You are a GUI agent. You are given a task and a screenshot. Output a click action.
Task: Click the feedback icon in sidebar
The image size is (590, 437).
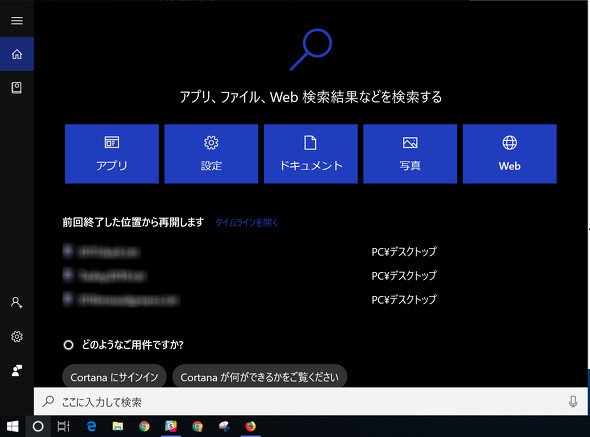point(17,370)
